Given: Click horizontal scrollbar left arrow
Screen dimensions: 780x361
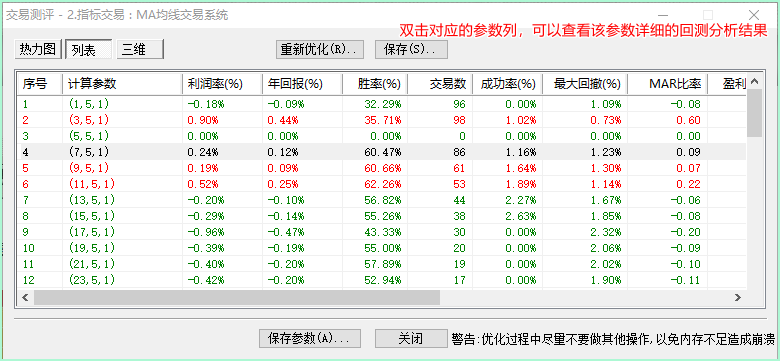Looking at the screenshot, I should click(26, 297).
